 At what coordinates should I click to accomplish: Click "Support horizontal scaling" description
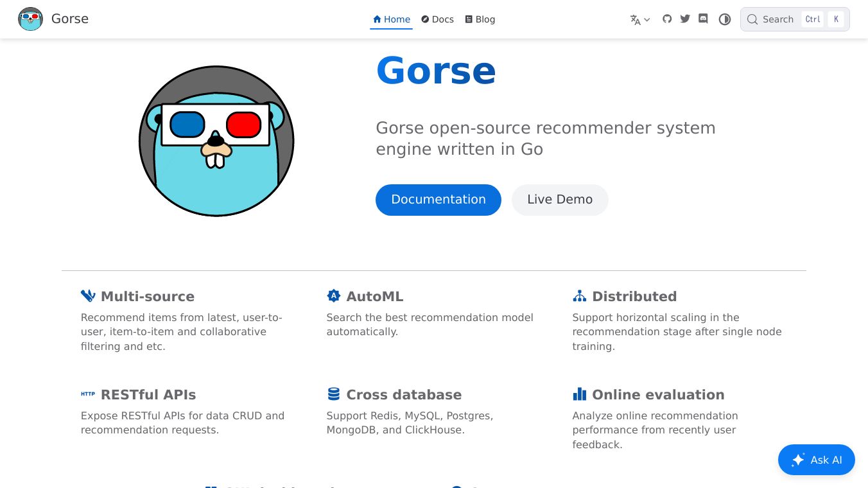click(x=677, y=331)
